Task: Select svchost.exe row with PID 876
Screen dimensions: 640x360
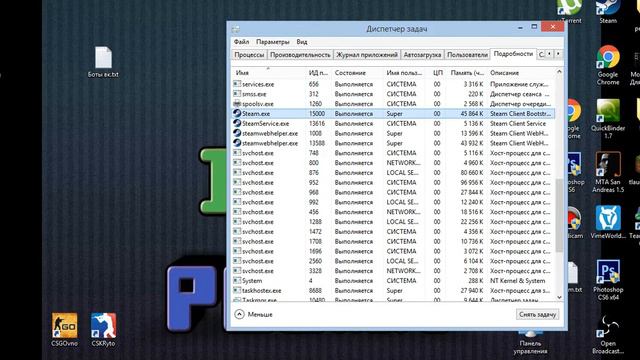Action: [393, 173]
